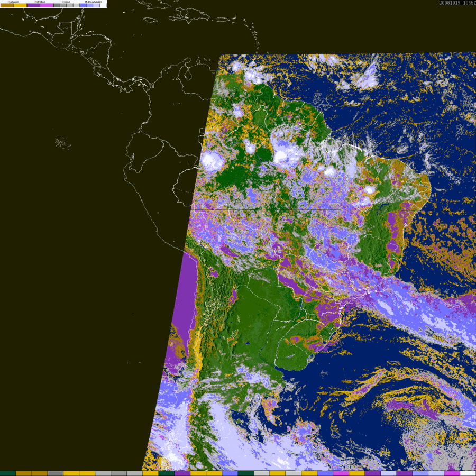Pick the darkest blue Multicamadas swatch
Image resolution: width=476 pixels, height=476 pixels.
pyautogui.click(x=83, y=5)
